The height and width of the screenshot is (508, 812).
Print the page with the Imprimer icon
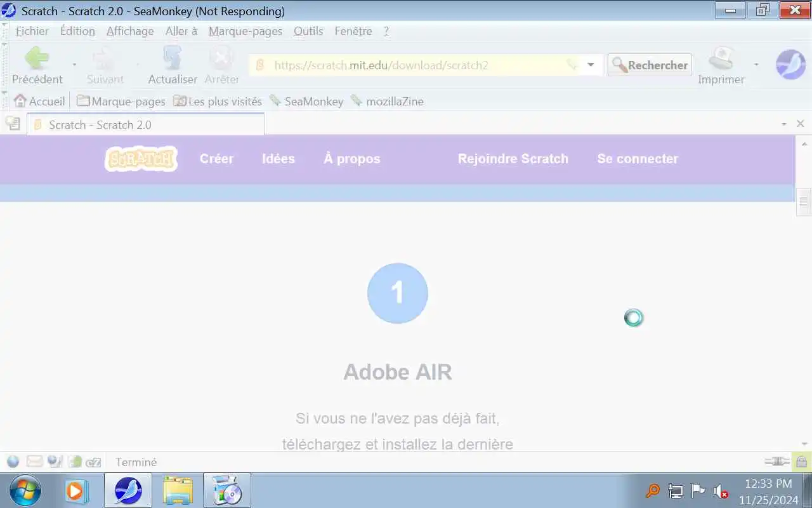[x=721, y=65]
